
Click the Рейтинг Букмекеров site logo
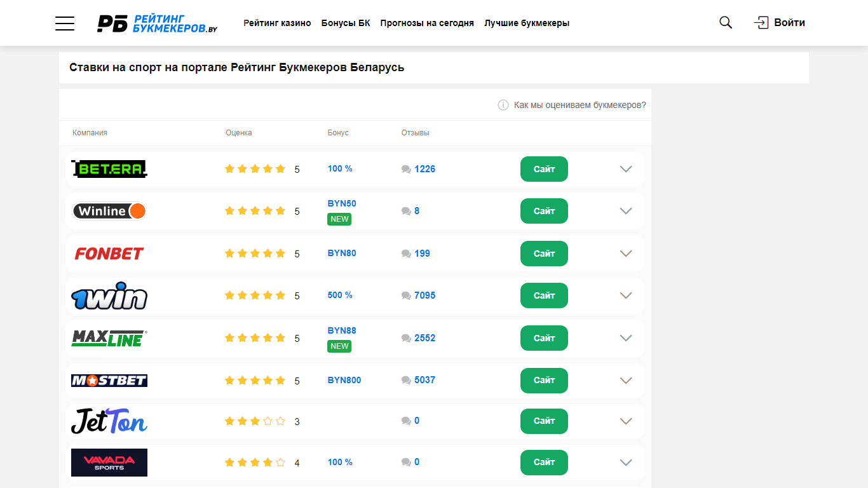pyautogui.click(x=157, y=24)
